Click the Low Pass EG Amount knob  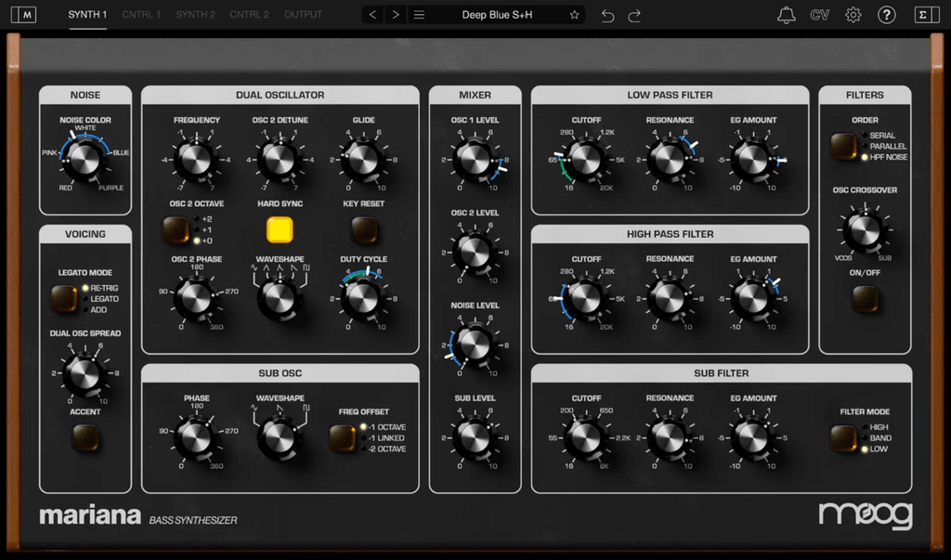[752, 160]
